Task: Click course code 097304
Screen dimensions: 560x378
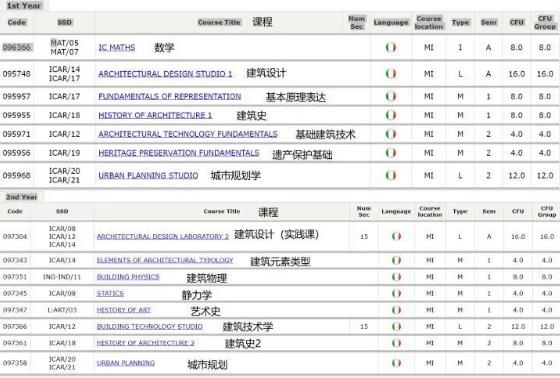Action: click(x=15, y=237)
